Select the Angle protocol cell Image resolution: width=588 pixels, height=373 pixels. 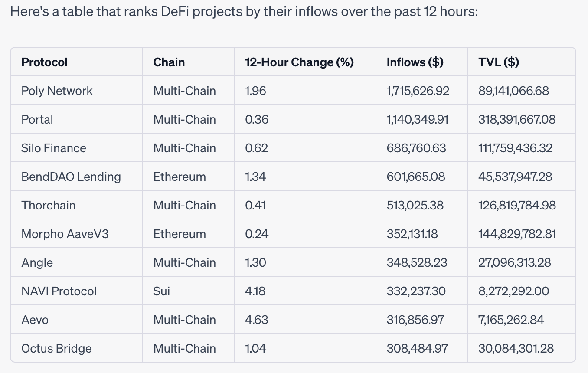37,263
